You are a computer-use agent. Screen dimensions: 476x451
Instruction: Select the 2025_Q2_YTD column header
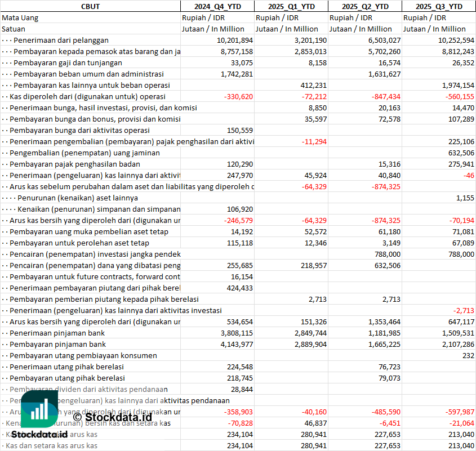[365, 6]
